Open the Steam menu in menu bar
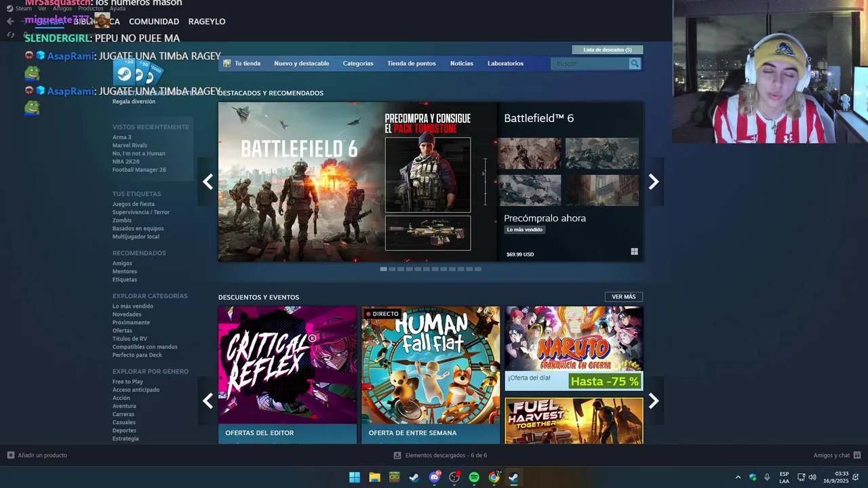Screen dimensions: 868x488 click(x=24, y=9)
